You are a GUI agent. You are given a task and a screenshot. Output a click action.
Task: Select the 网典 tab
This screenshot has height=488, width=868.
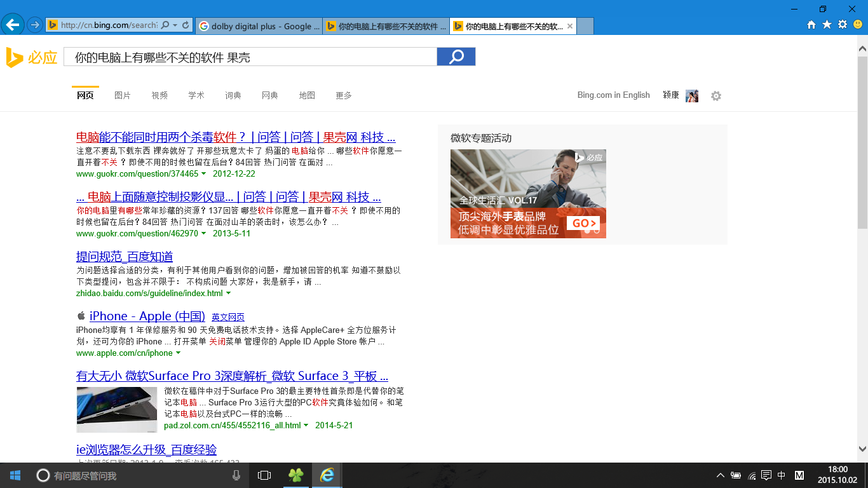coord(270,95)
